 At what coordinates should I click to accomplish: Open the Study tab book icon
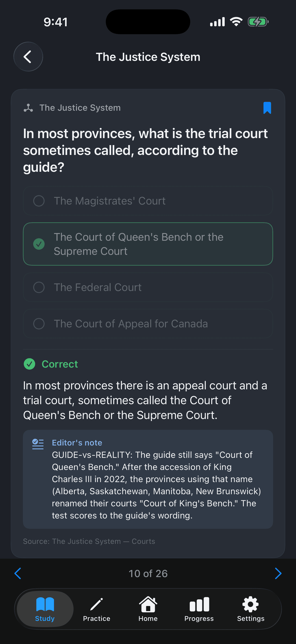[x=45, y=604]
